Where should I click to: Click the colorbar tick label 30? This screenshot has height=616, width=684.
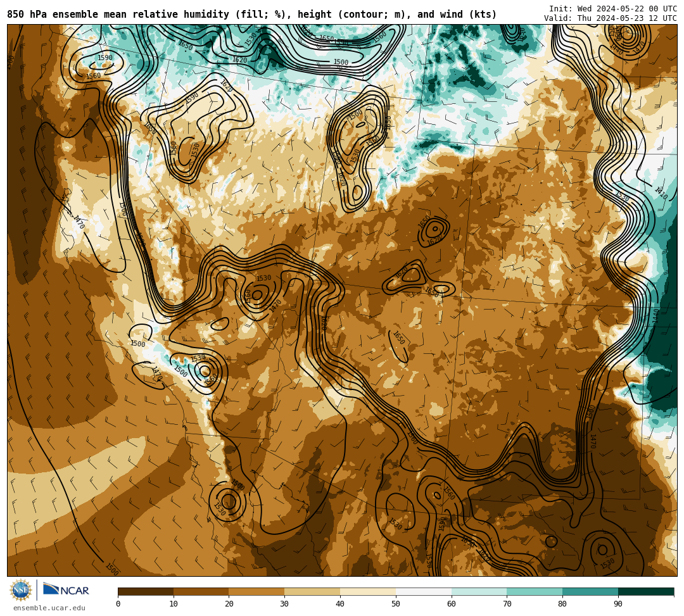click(284, 604)
